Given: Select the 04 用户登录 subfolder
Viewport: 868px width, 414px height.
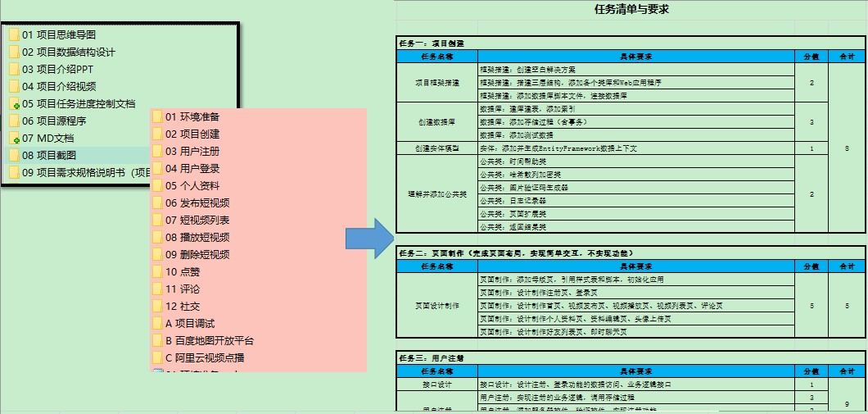Looking at the screenshot, I should click(x=192, y=169).
